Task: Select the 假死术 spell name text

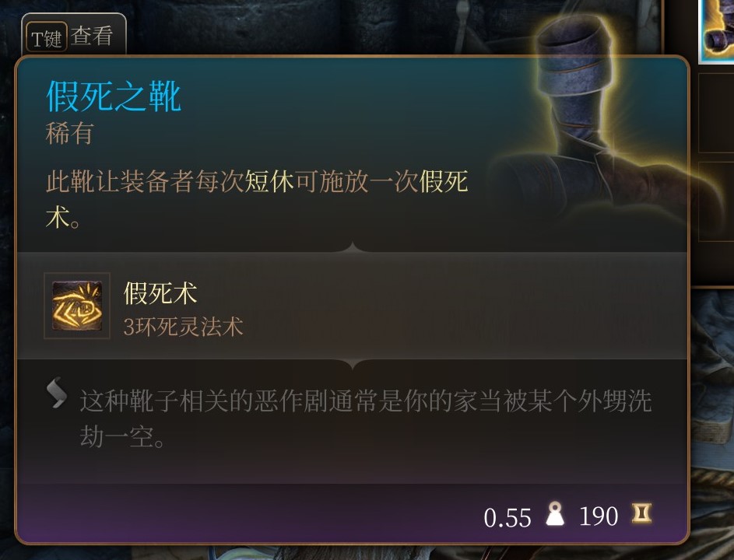Action: pos(160,293)
